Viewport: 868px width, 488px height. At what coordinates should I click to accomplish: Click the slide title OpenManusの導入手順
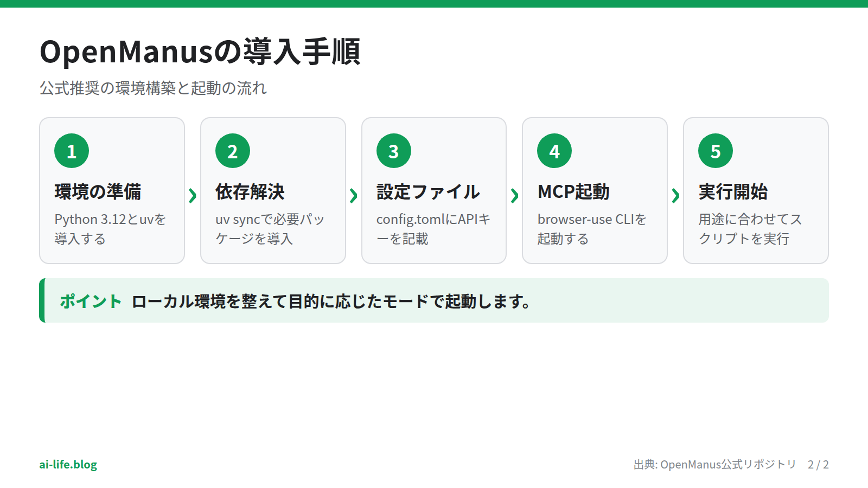coord(200,52)
